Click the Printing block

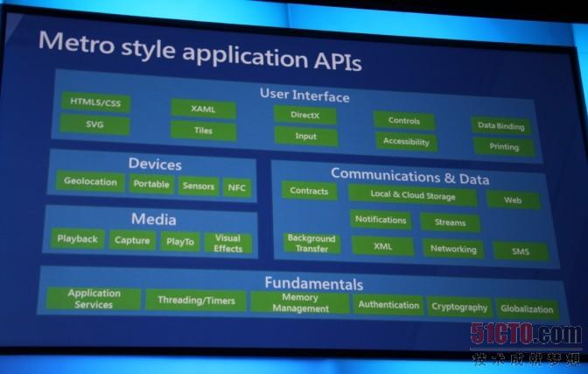504,147
